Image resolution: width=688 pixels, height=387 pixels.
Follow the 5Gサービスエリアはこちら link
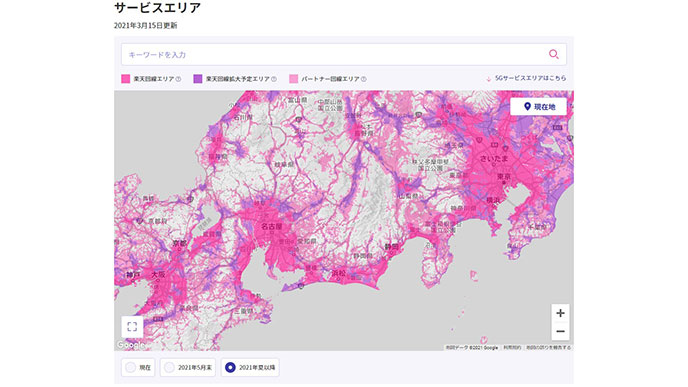(x=530, y=78)
